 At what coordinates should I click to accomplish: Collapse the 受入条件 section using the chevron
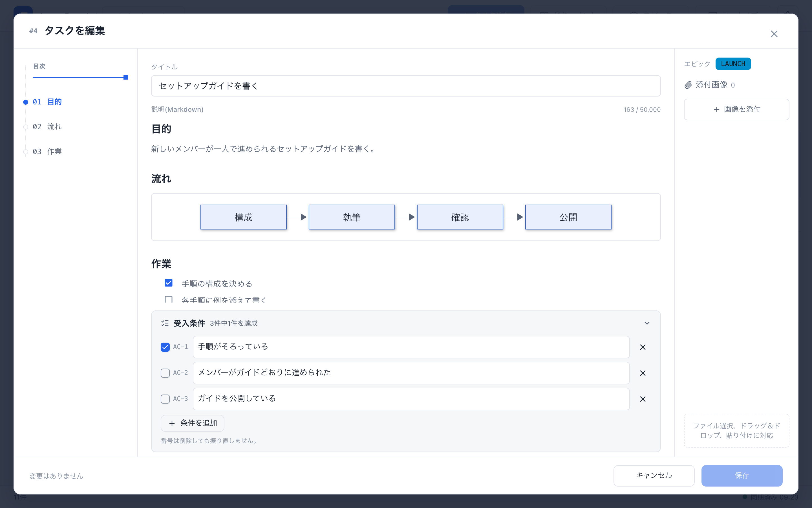647,323
